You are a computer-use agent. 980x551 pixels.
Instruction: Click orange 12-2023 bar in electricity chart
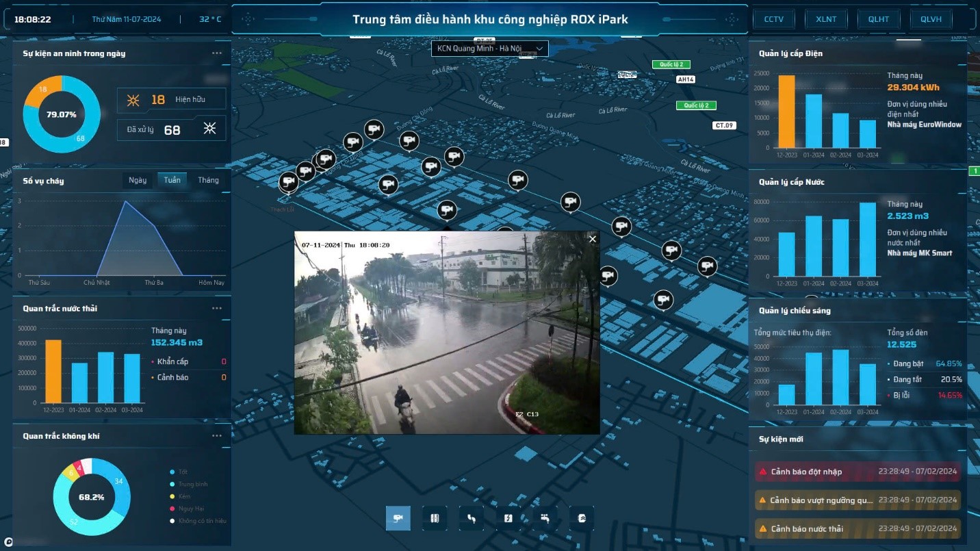[786, 112]
